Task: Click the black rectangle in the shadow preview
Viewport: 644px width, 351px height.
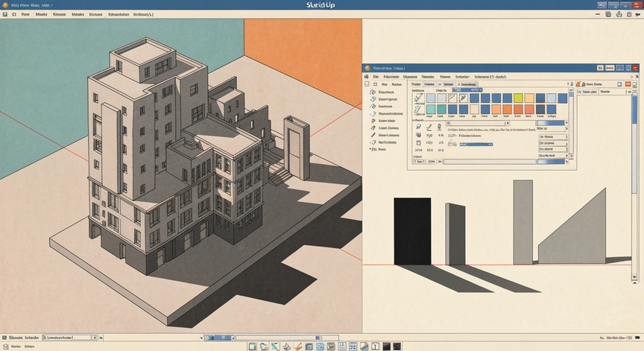Action: coord(412,231)
